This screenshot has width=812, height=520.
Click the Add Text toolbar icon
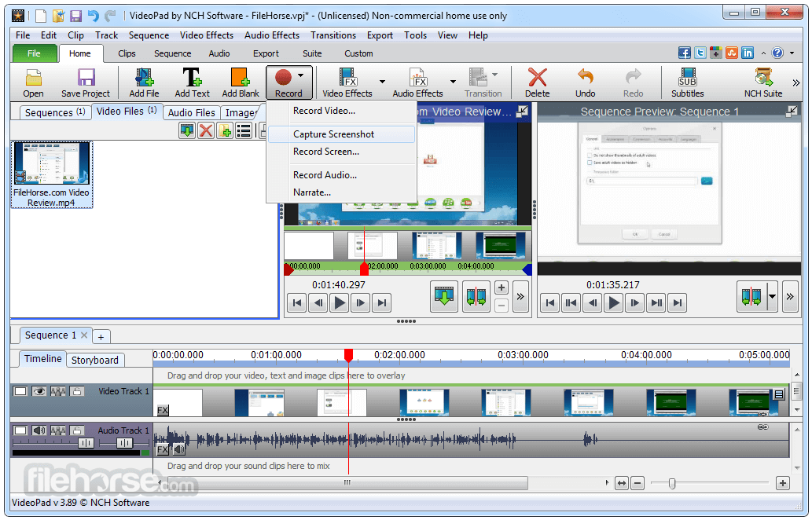[x=192, y=78]
